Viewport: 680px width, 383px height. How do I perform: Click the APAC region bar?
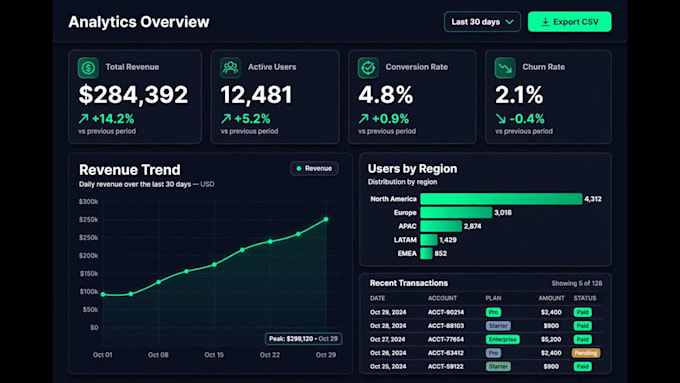tap(441, 226)
